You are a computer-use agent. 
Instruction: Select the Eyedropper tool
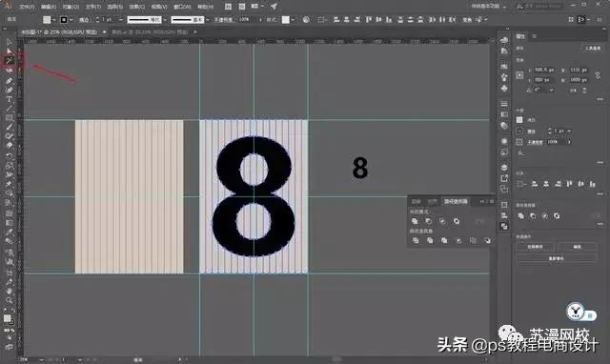tap(10, 232)
